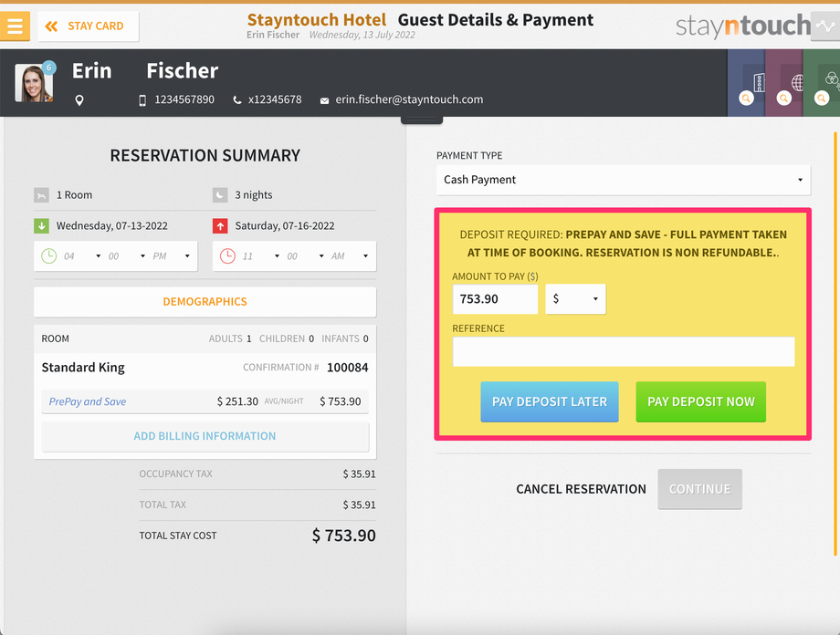Click the guest card drawer handle

coord(422,120)
